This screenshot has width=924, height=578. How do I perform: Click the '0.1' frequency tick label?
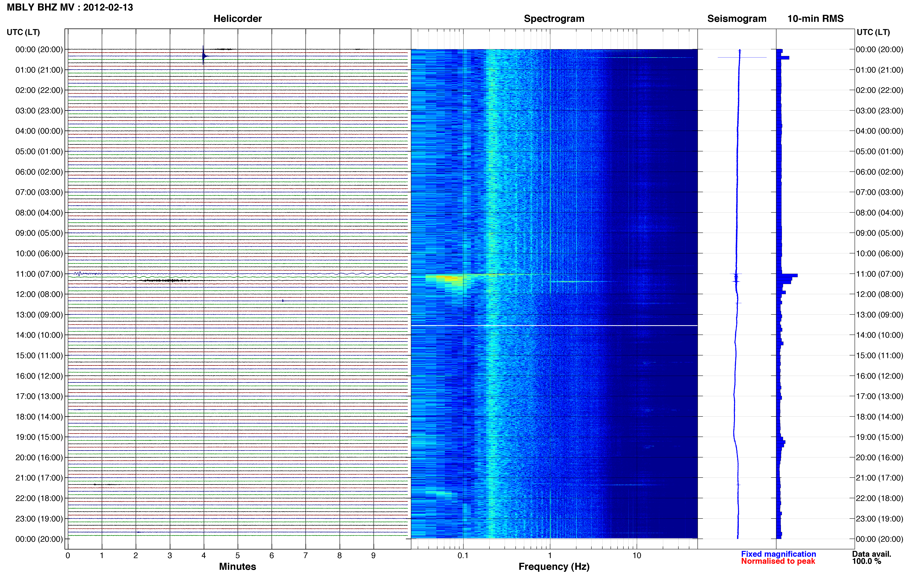tap(463, 555)
